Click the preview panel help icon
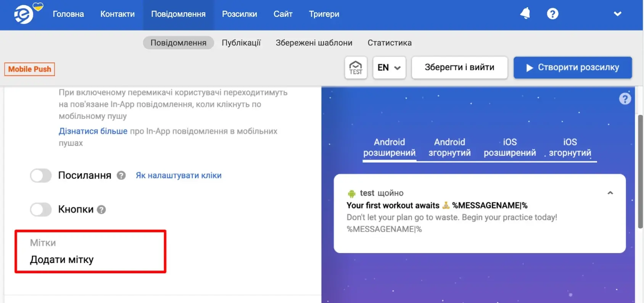This screenshot has height=303, width=644. [625, 99]
